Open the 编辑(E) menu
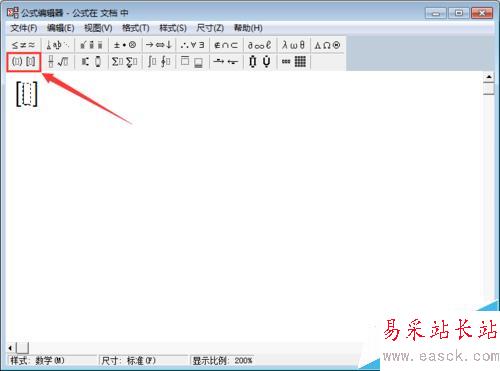This screenshot has height=371, width=500. [x=60, y=28]
